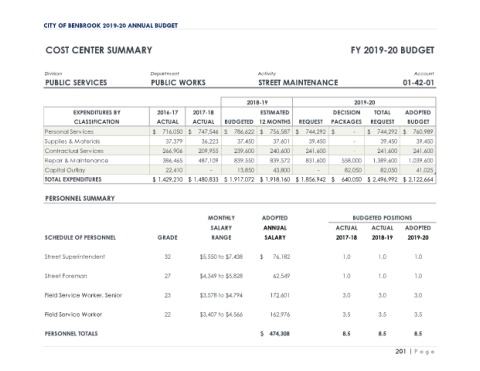Select the department value 'PUBLIC WORKS'
The image size is (480, 371).
(178, 83)
